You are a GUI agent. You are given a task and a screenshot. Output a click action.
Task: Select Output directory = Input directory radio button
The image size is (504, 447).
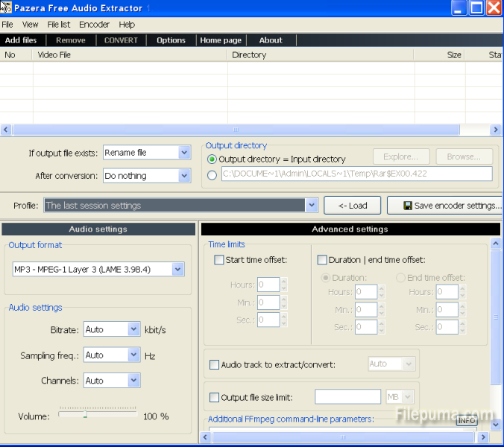tap(212, 159)
